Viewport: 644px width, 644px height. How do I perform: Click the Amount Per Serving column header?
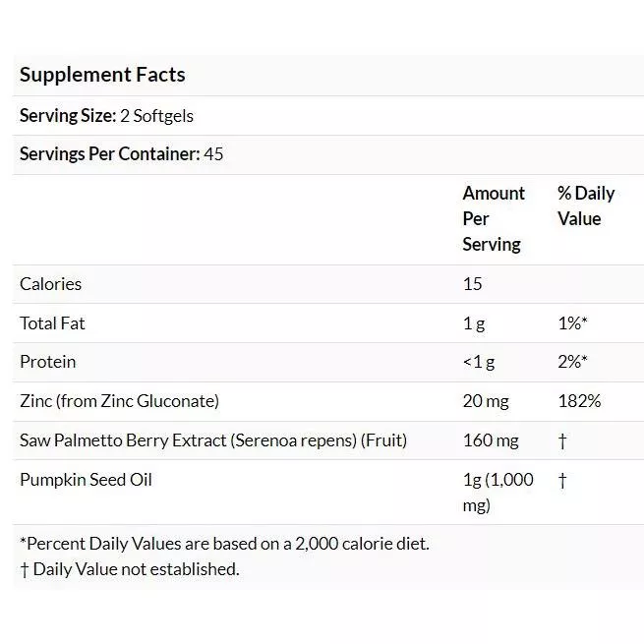pyautogui.click(x=494, y=218)
